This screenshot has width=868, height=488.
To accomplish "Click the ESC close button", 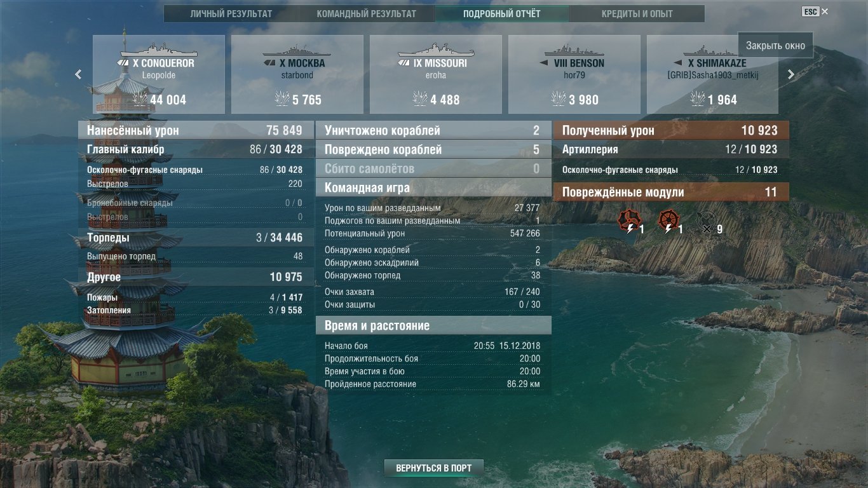I will pos(815,11).
